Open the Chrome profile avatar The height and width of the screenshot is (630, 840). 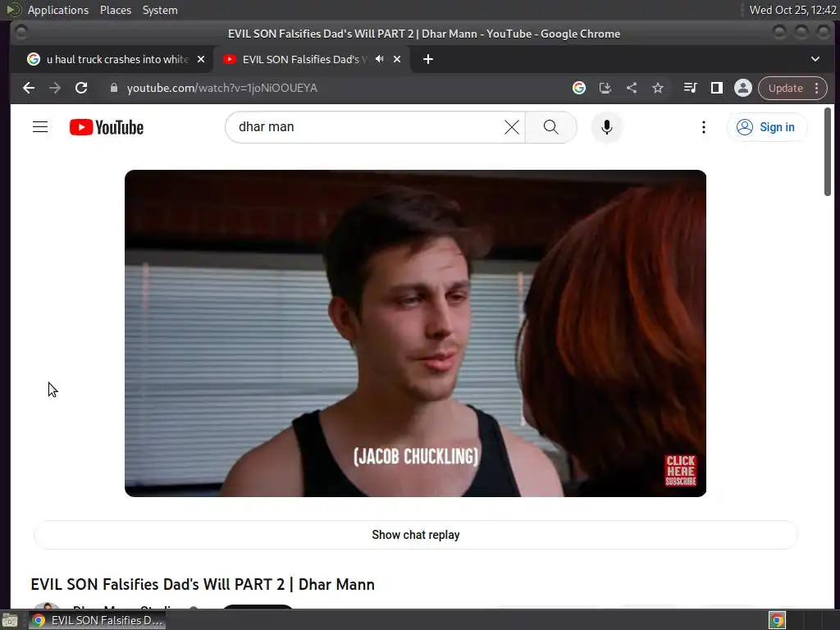pos(743,88)
